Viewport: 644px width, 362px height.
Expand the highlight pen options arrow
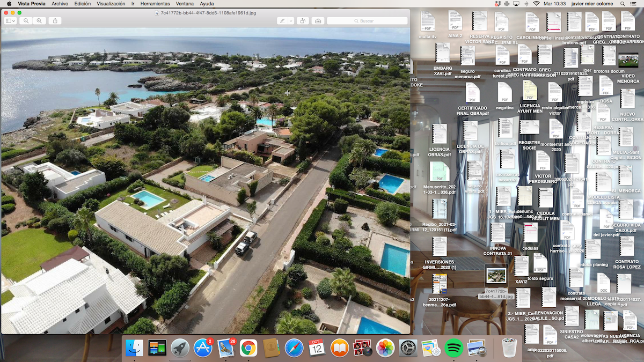pyautogui.click(x=291, y=21)
